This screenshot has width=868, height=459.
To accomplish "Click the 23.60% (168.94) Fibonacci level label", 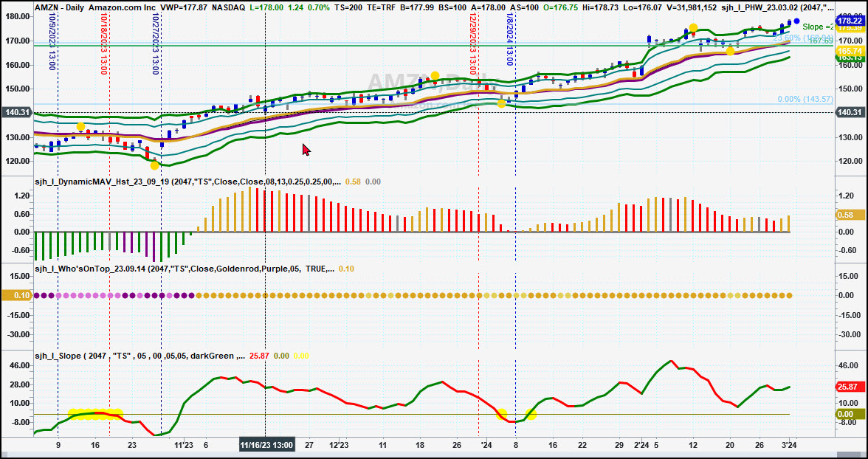I will coord(803,38).
